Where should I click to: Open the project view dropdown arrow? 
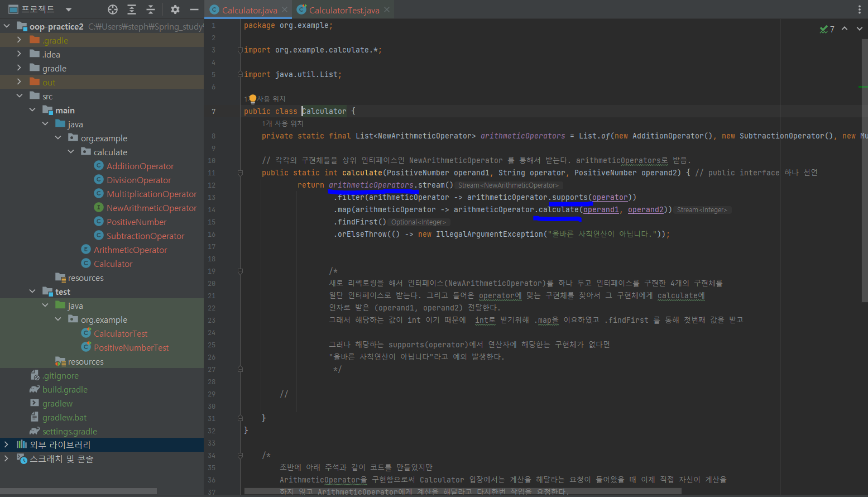point(69,9)
